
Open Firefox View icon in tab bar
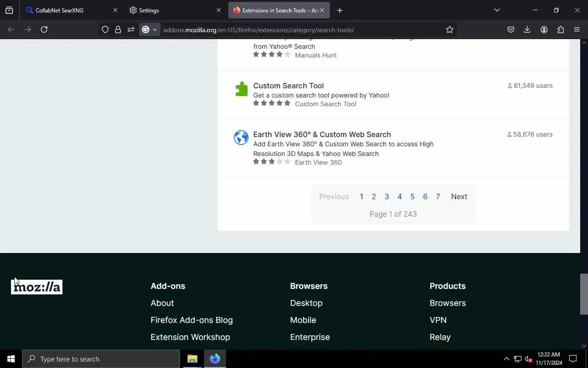pyautogui.click(x=9, y=10)
